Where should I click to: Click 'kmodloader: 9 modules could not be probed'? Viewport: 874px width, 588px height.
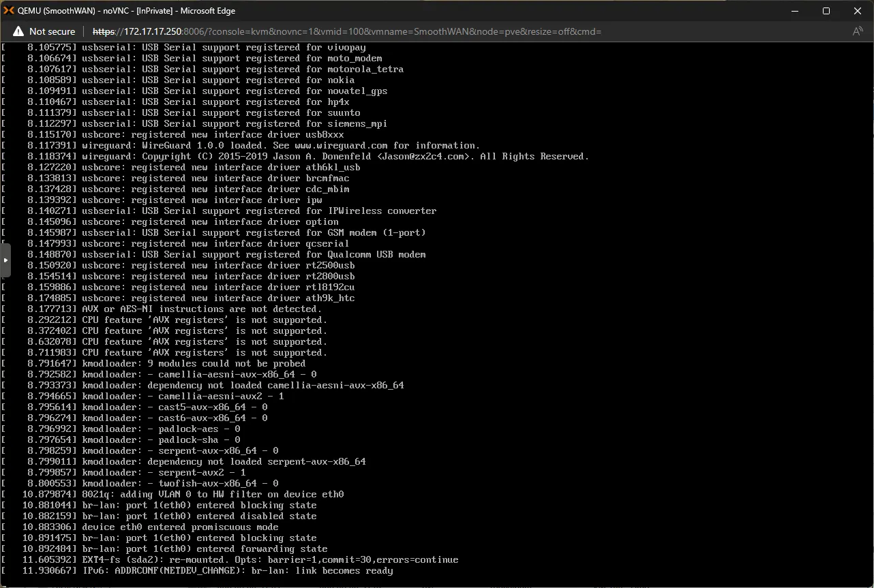tap(153, 364)
